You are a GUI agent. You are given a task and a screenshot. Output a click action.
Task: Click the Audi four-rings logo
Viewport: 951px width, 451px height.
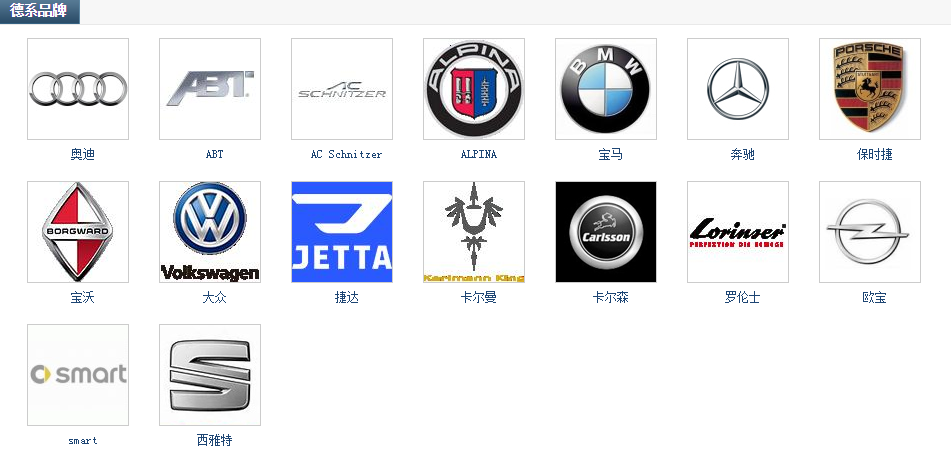click(x=78, y=89)
